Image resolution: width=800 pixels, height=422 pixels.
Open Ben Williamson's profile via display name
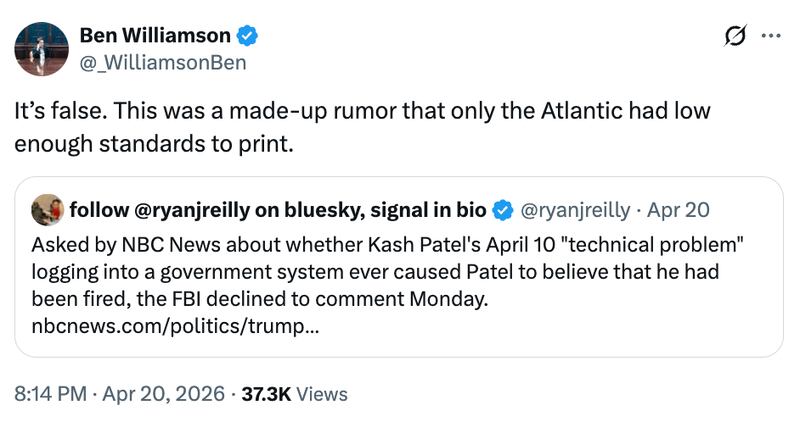[x=157, y=37]
